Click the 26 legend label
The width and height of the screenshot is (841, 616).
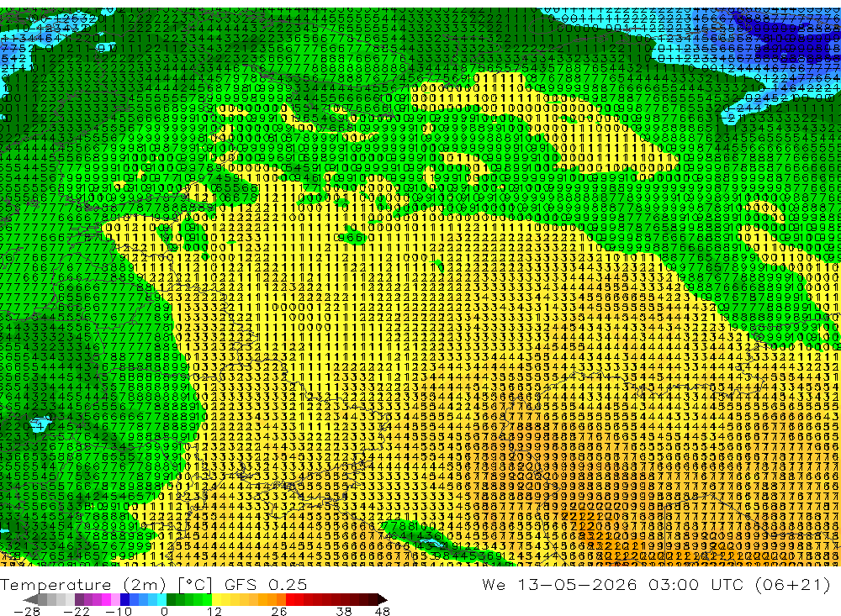pos(279,611)
